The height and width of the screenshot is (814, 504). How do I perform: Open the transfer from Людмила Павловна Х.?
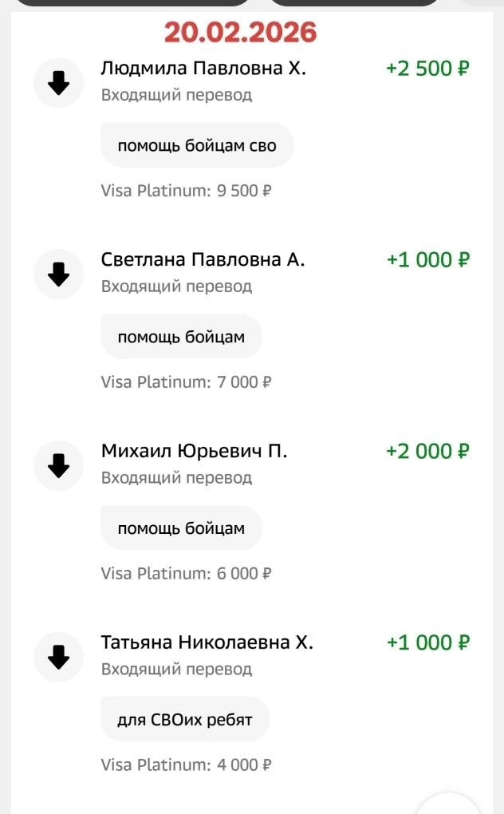pos(203,69)
